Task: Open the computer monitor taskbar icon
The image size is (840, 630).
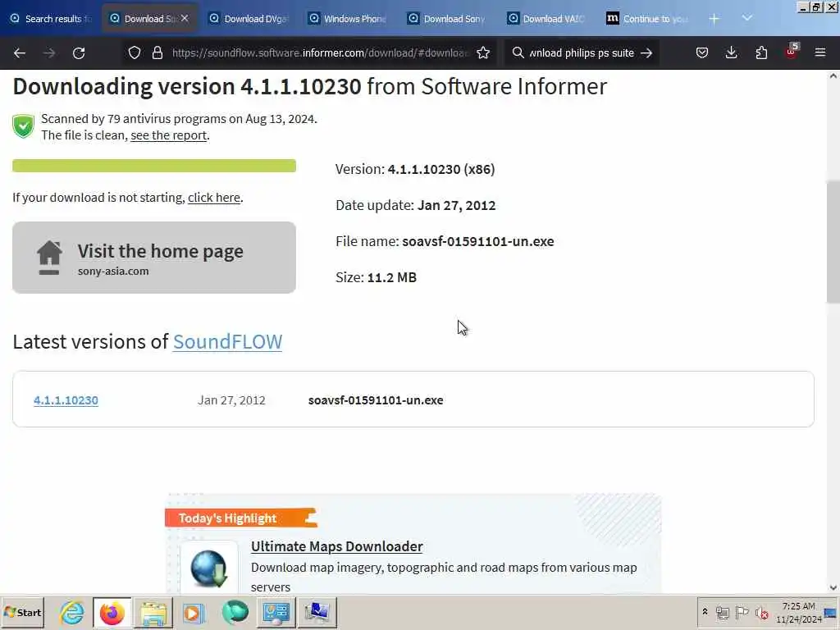Action: click(x=317, y=612)
